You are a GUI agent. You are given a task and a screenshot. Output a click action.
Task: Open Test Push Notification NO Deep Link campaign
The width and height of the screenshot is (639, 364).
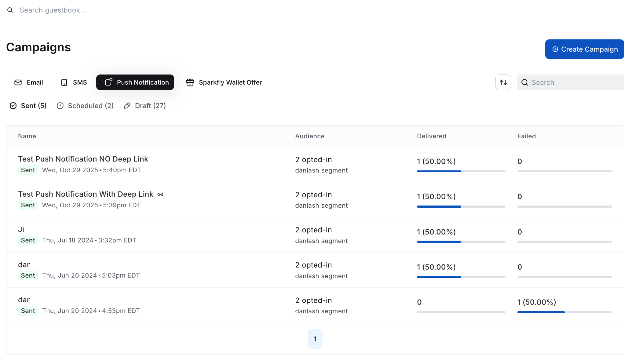pos(83,159)
